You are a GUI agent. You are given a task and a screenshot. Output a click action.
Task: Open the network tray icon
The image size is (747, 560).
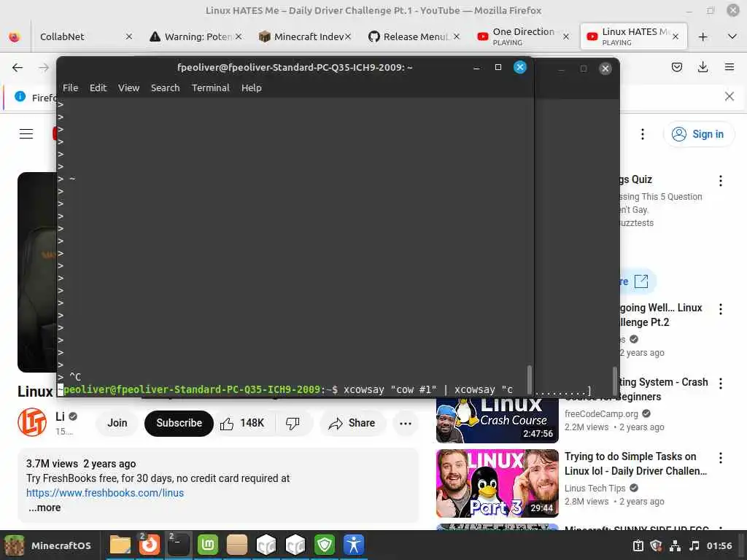click(675, 545)
